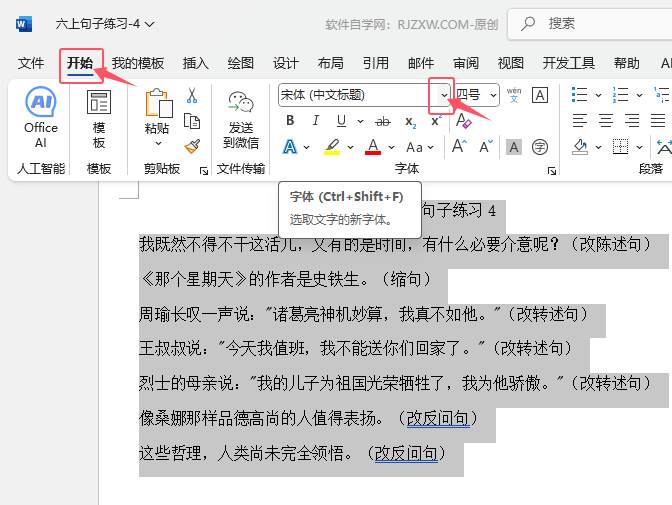Justify the paragraph text
Image resolution: width=672 pixels, height=505 pixels.
coord(658,120)
